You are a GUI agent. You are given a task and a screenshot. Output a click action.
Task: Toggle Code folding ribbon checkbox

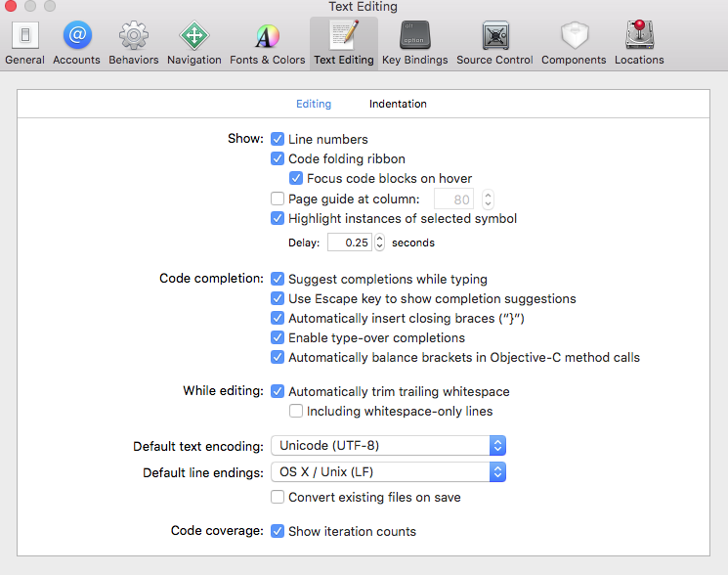pos(278,158)
